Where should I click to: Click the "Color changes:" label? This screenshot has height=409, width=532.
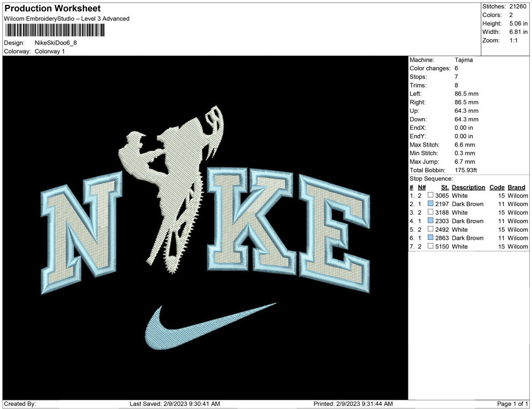pos(430,68)
